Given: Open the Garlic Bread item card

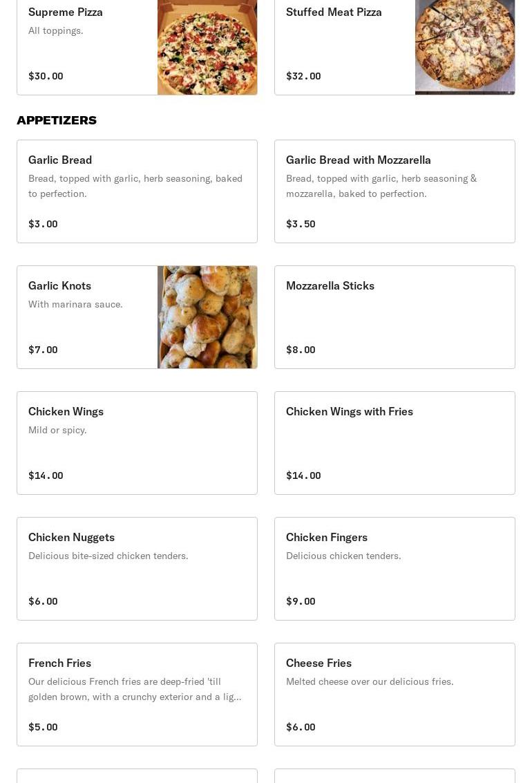Looking at the screenshot, I should [137, 191].
